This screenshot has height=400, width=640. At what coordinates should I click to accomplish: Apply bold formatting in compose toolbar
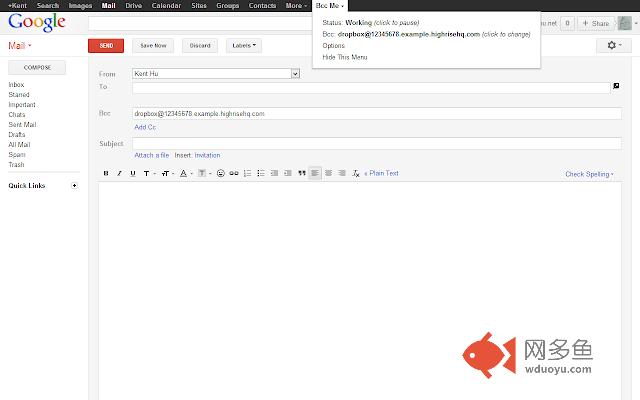pos(106,173)
